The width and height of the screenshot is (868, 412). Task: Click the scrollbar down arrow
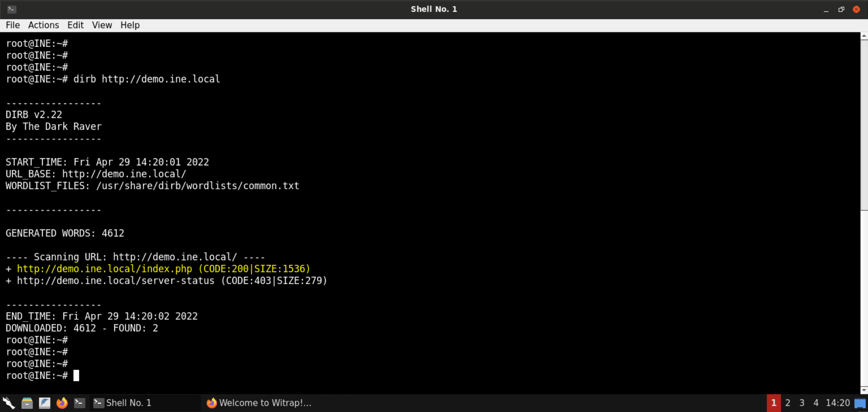863,389
